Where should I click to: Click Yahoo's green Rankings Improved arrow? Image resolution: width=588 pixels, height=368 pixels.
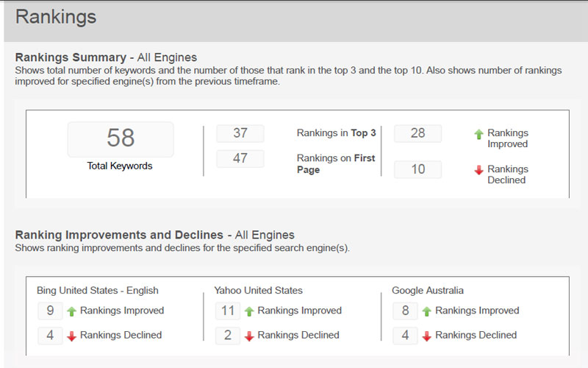[249, 311]
